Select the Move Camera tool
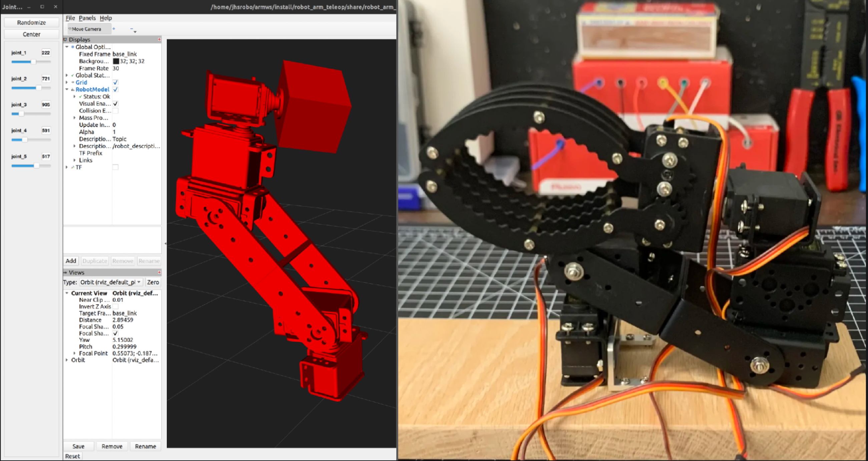The image size is (868, 461). pyautogui.click(x=86, y=29)
